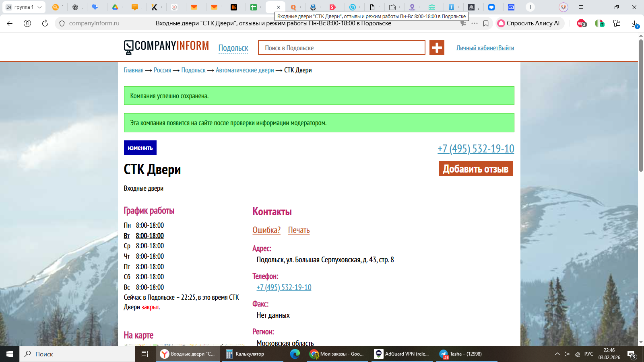
Task: Open the Adblock extension icon
Action: coord(582,23)
